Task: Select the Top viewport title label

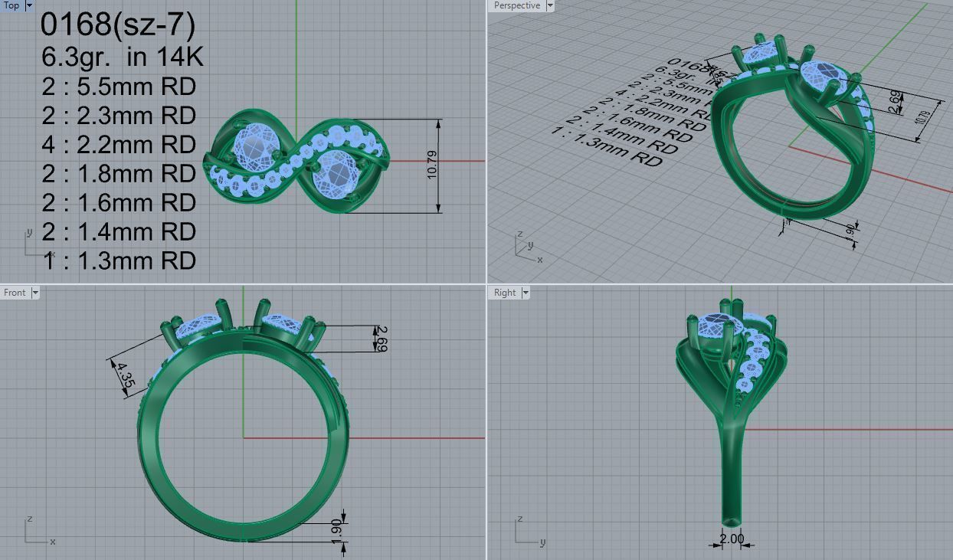Action: [x=12, y=5]
